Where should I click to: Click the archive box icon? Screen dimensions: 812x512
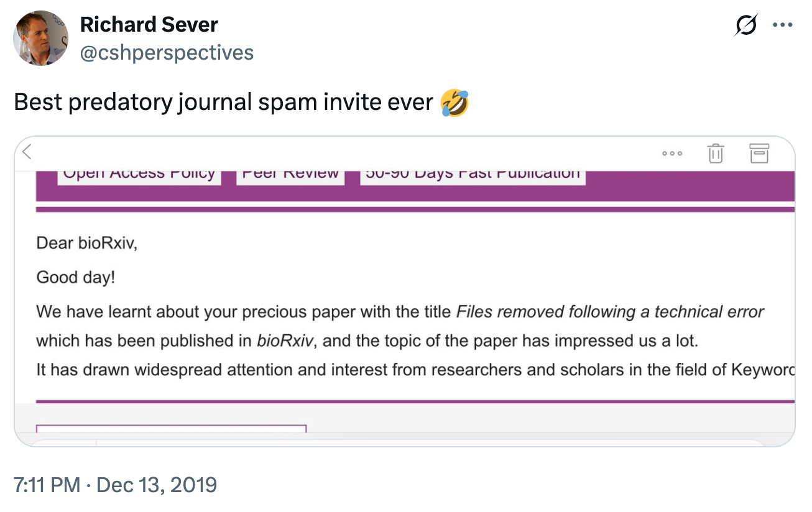pos(759,152)
